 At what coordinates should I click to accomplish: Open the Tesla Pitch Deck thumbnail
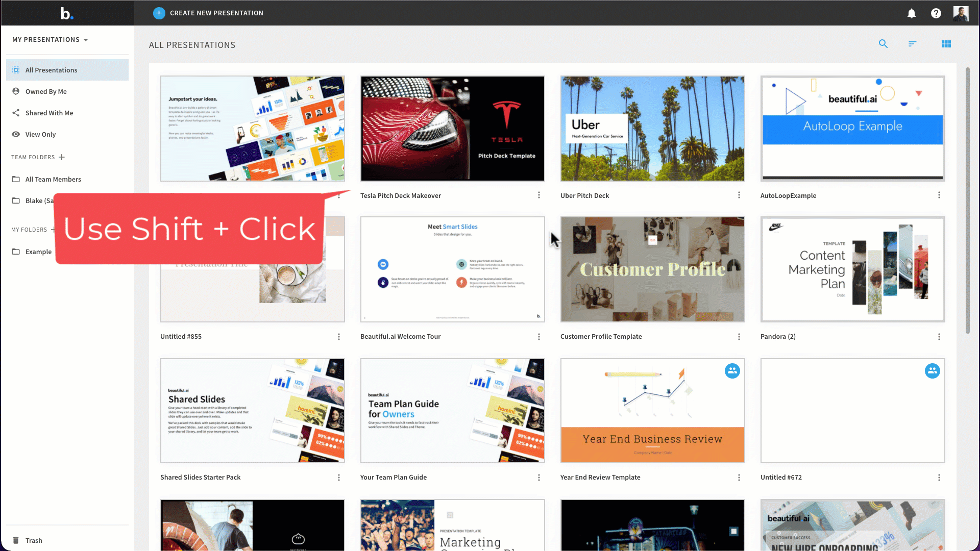pyautogui.click(x=453, y=129)
